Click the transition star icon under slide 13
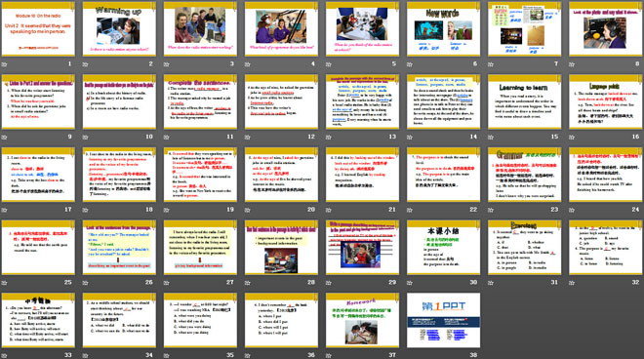The width and height of the screenshot is (644, 359). click(329, 138)
